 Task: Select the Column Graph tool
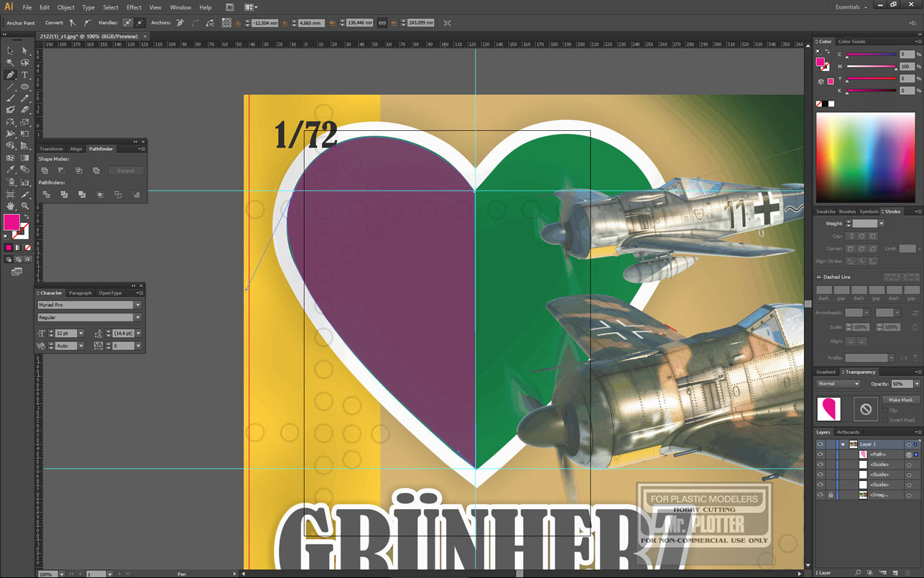pyautogui.click(x=24, y=182)
